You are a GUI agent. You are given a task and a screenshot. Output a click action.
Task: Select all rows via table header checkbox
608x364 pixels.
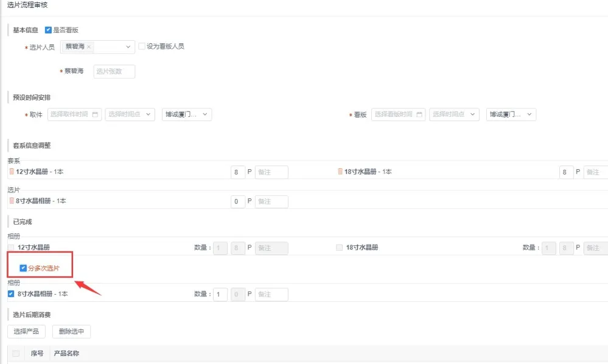16,353
